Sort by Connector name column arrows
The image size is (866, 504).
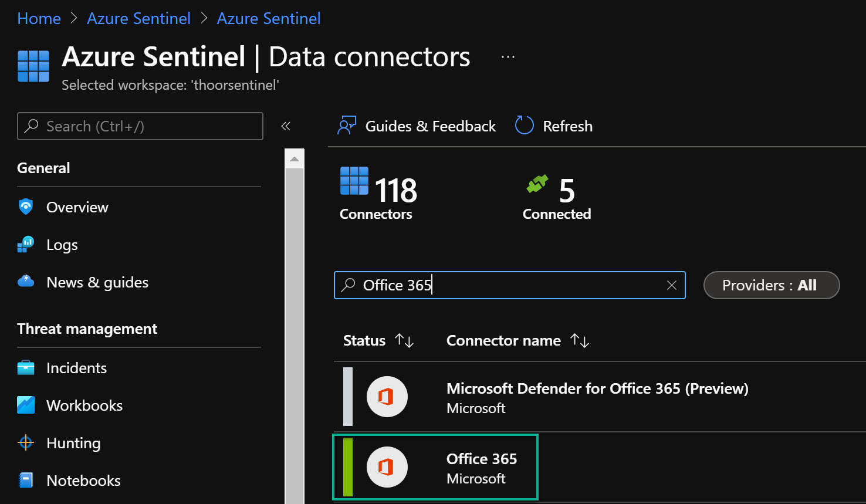point(580,340)
